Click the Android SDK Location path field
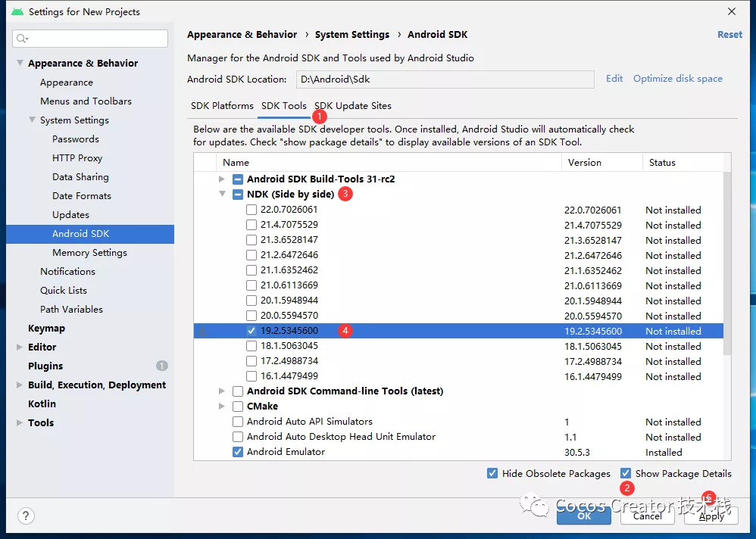Image resolution: width=756 pixels, height=539 pixels. click(444, 79)
